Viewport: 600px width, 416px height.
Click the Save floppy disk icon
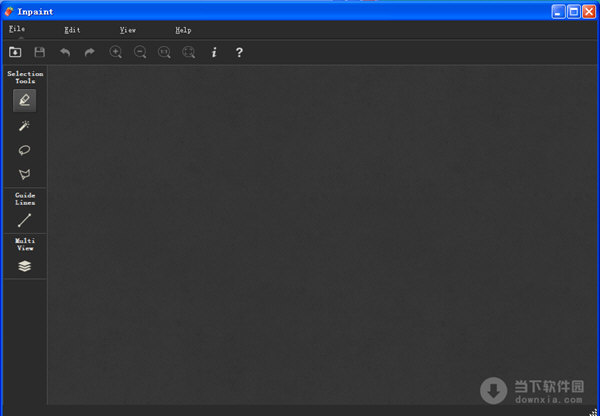tap(40, 52)
